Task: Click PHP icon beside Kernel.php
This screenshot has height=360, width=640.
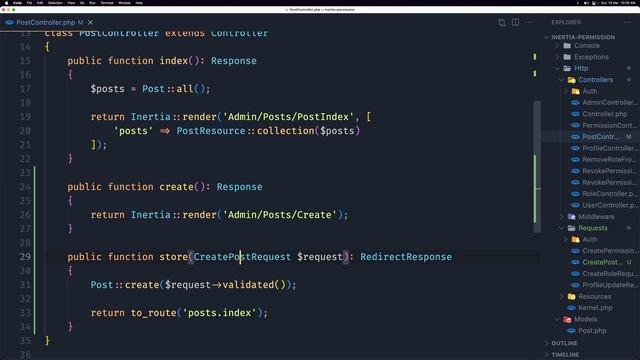Action: [x=571, y=308]
